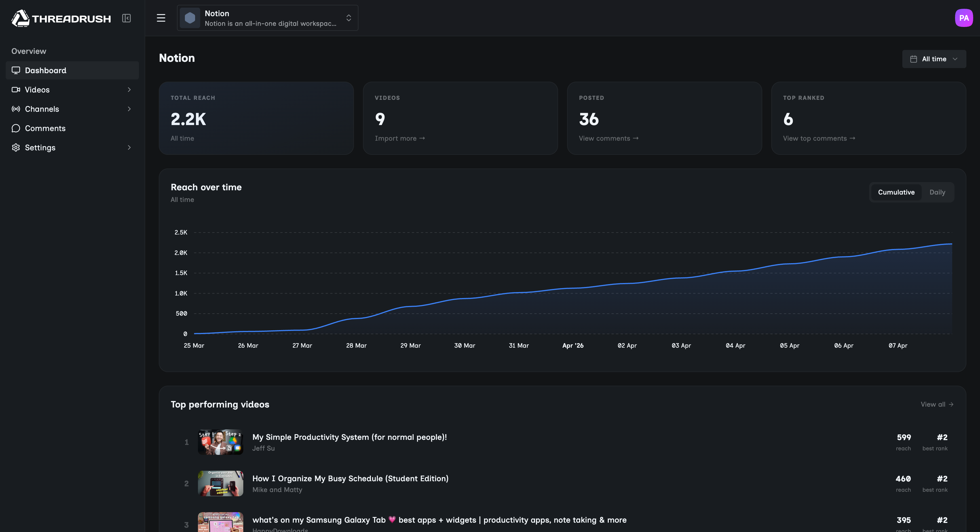Click the 28 Mar axis label

coord(356,345)
